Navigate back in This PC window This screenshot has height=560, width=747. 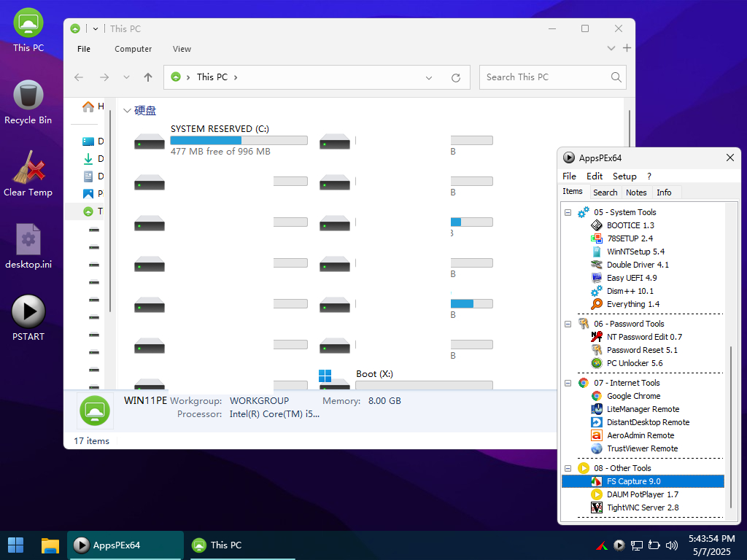79,77
